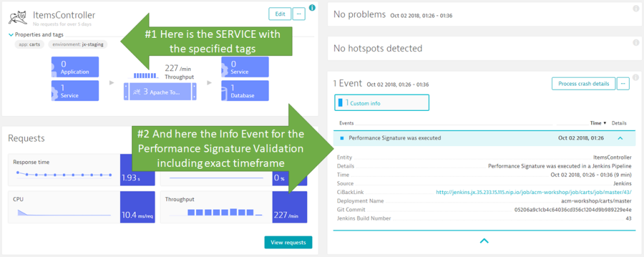Click the No hotspots detected heading
The width and height of the screenshot is (644, 257).
coord(378,49)
